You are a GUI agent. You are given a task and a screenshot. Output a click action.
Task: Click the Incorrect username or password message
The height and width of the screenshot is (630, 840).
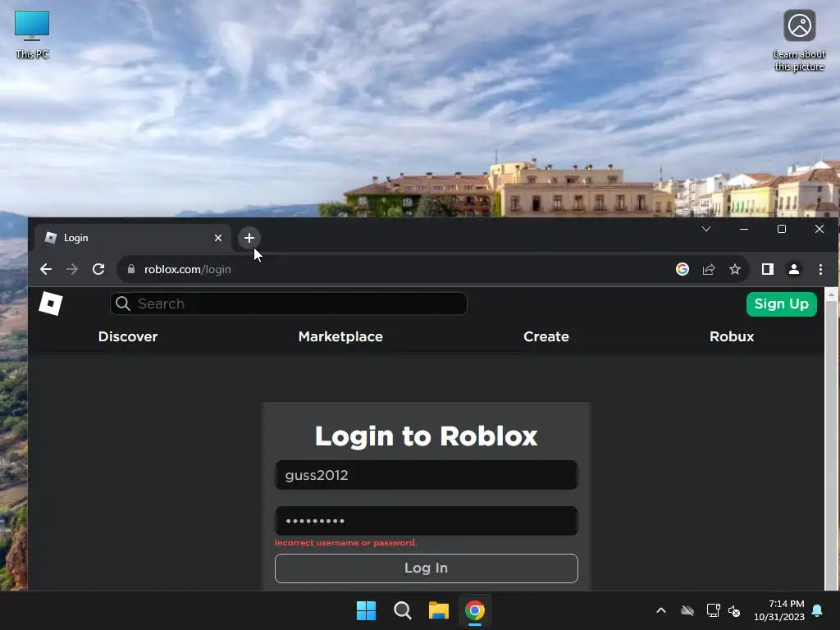345,543
